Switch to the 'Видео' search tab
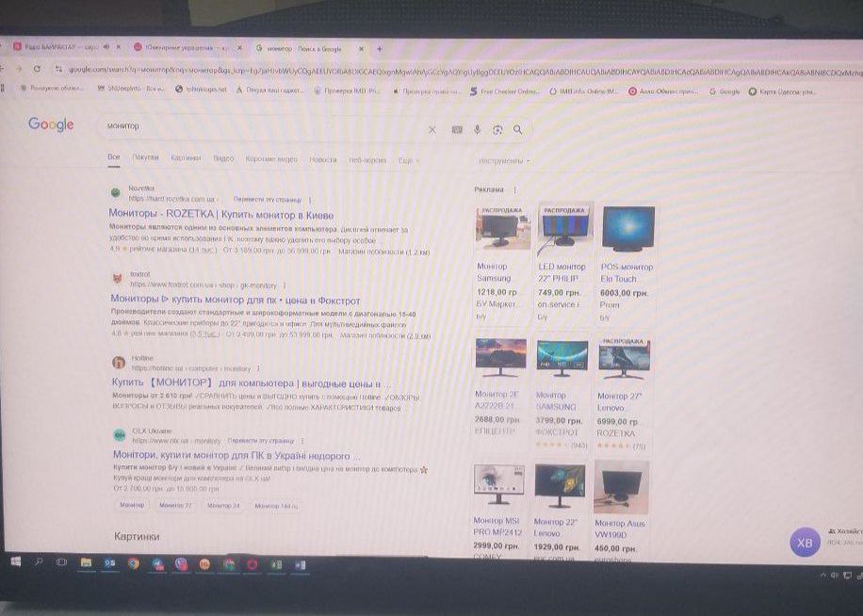The width and height of the screenshot is (863, 616). [223, 159]
